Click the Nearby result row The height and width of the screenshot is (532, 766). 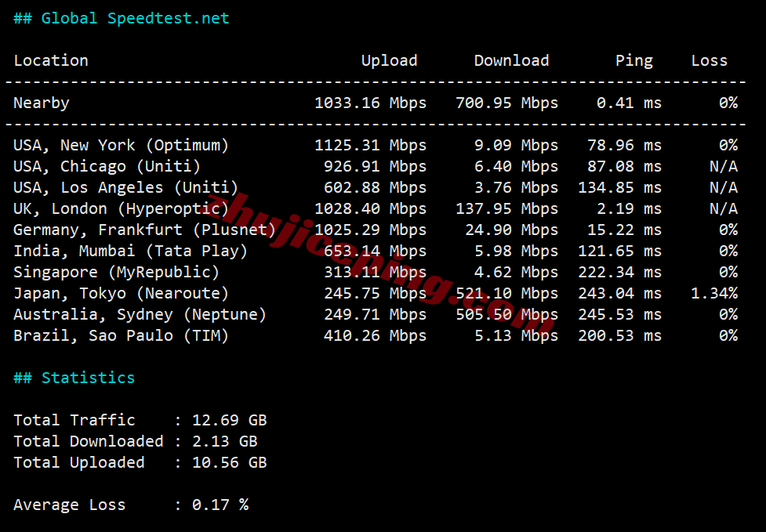click(x=41, y=103)
